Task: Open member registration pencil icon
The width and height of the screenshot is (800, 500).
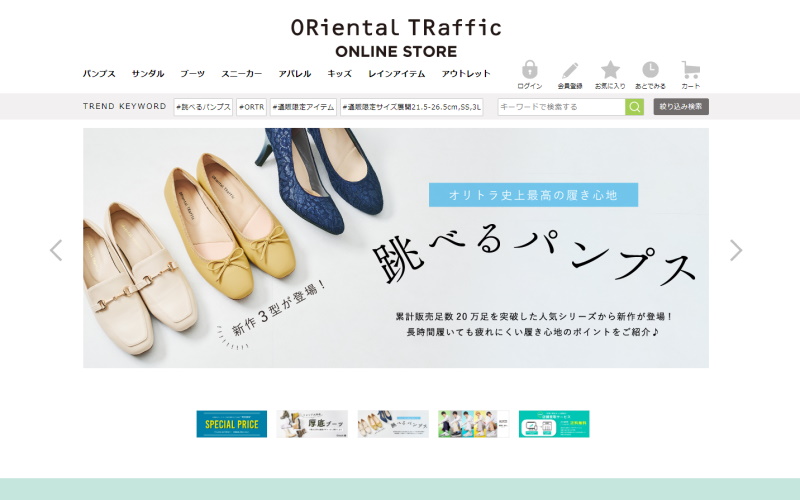Action: (x=570, y=71)
